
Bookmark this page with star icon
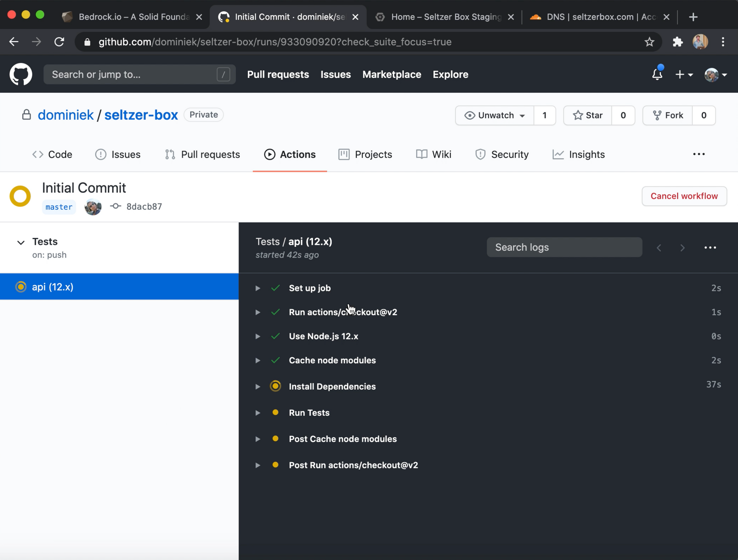(x=649, y=42)
